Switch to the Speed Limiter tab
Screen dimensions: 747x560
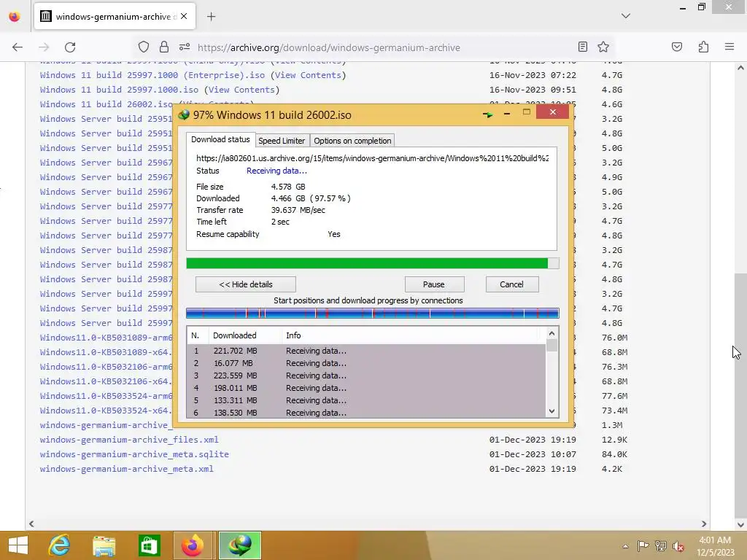pos(282,141)
